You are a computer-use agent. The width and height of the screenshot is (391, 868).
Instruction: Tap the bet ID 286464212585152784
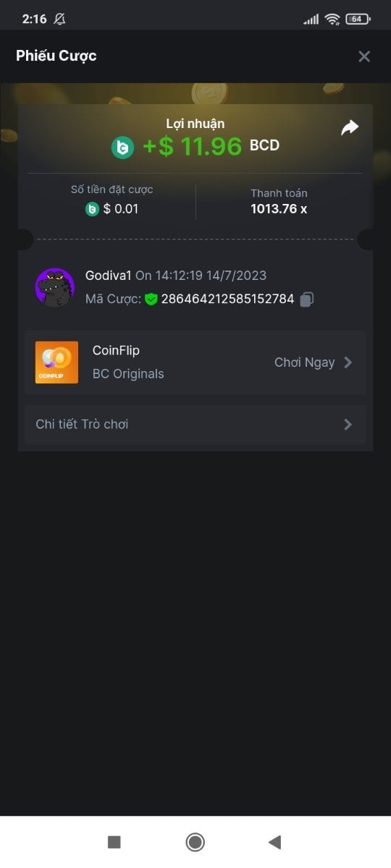click(227, 299)
